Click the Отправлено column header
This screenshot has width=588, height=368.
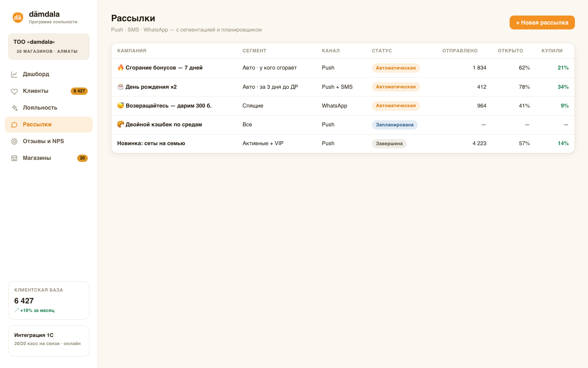(x=460, y=51)
